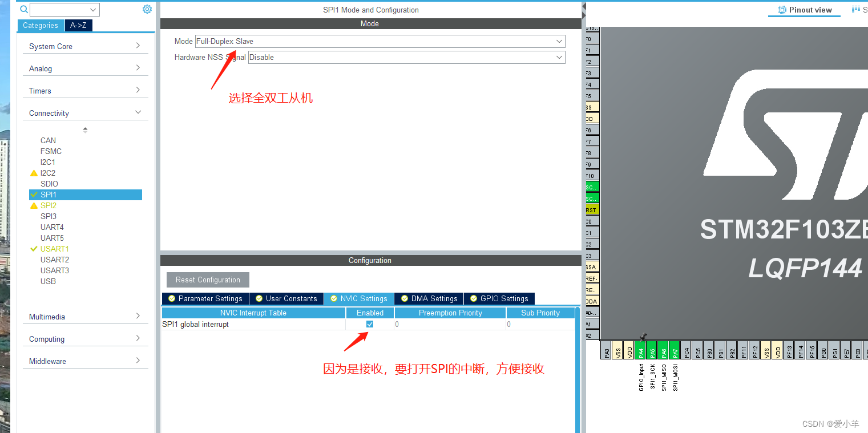Open the User Constants tab
The image size is (868, 433).
(x=286, y=298)
